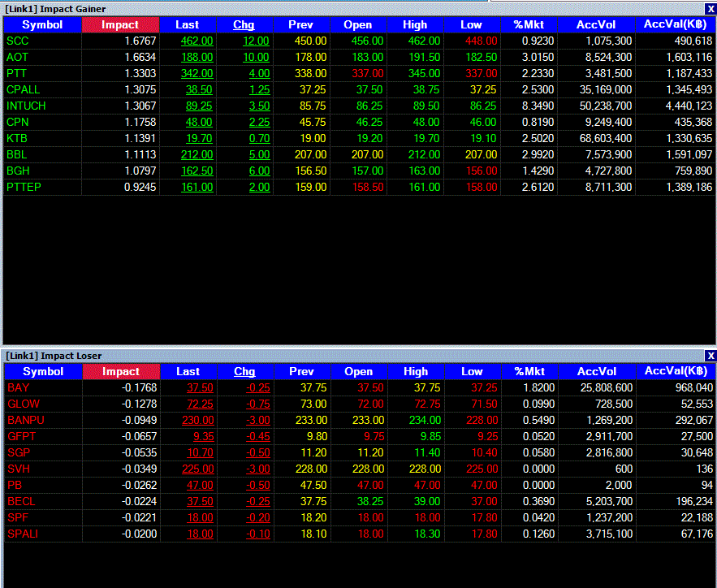
Task: Click PTT last price 342.00
Action: [197, 73]
